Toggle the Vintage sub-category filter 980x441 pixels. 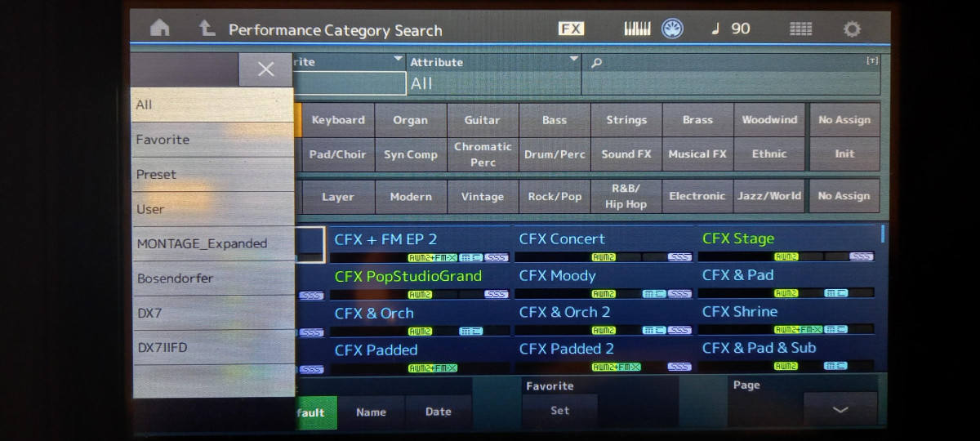482,197
